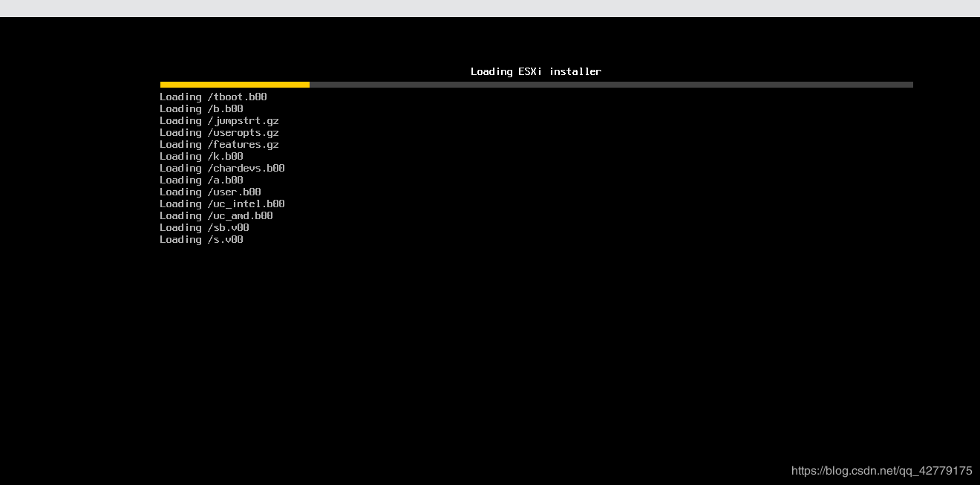
Task: Click the /tboot.b00 file name
Action: tap(237, 97)
